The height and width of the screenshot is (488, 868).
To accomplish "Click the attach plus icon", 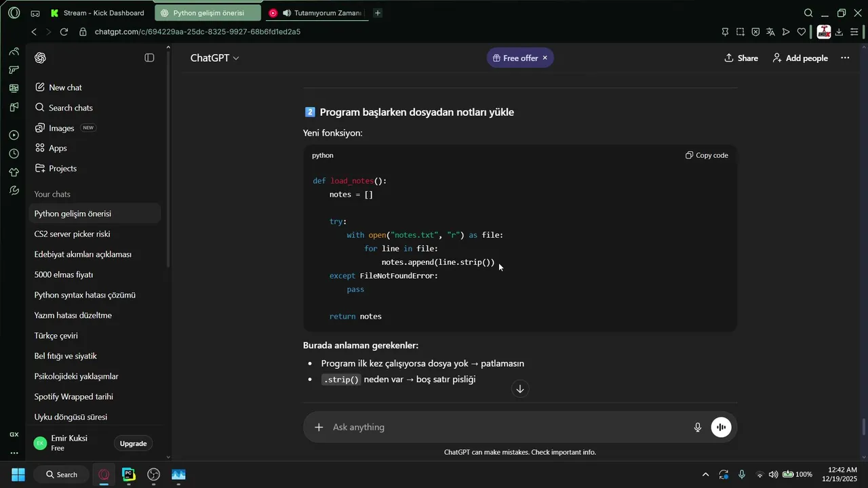I will 319,427.
